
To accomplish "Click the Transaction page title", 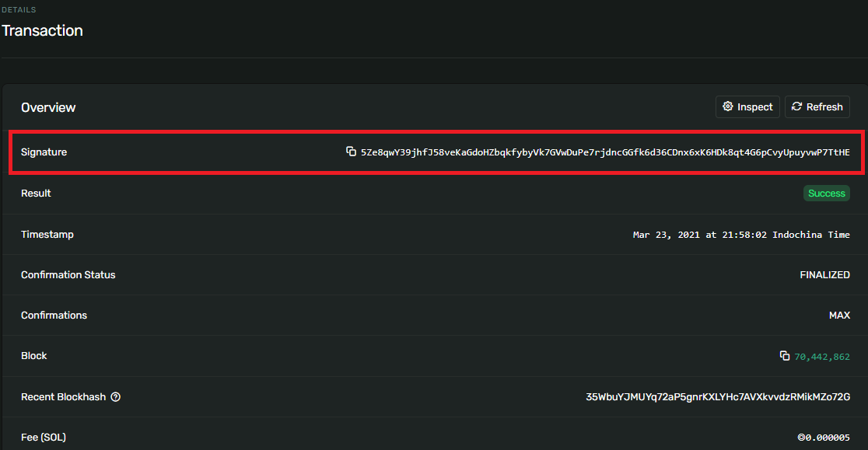I will click(42, 31).
